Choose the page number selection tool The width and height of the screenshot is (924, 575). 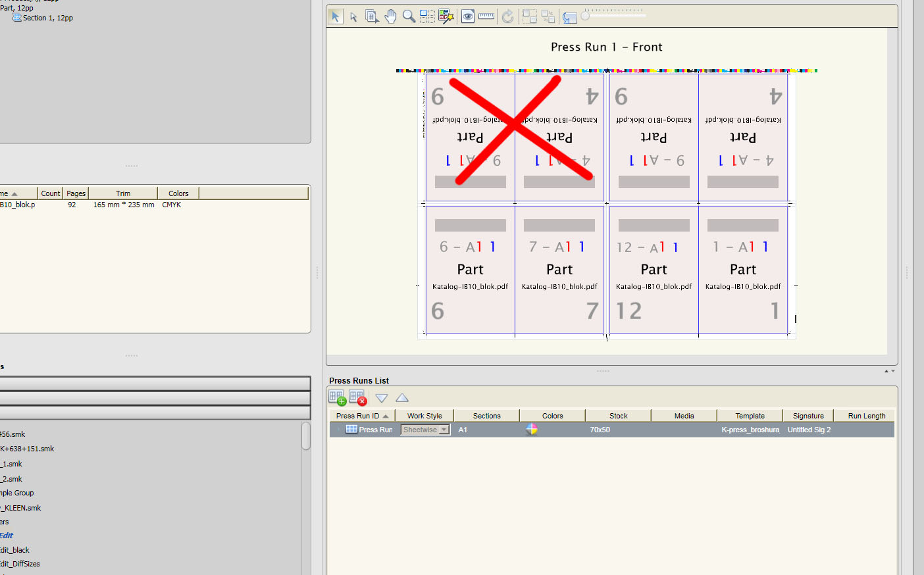pos(372,16)
